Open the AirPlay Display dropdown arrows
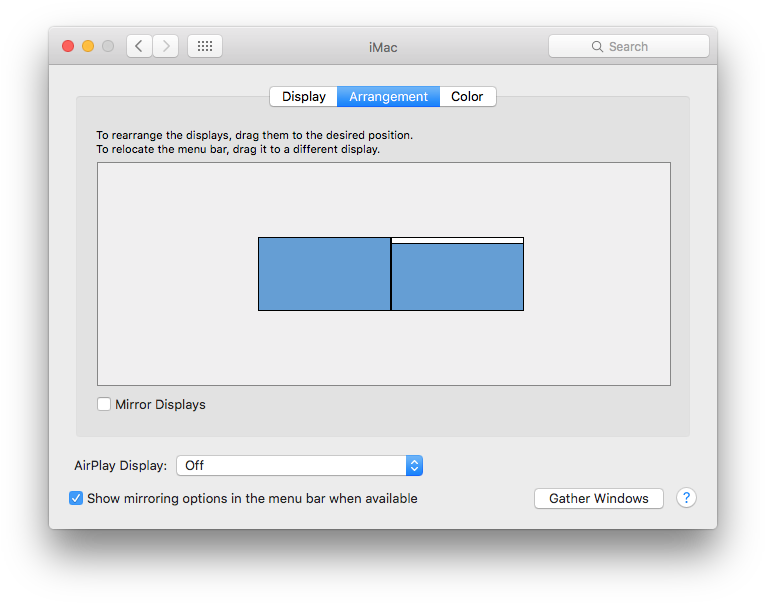Screen dimensions: 765x603 pyautogui.click(x=414, y=465)
